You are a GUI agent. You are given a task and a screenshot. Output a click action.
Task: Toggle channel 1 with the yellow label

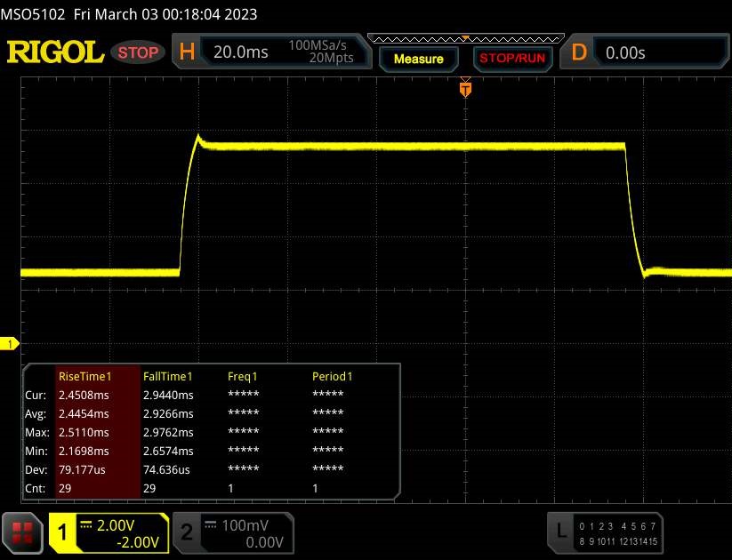click(62, 532)
